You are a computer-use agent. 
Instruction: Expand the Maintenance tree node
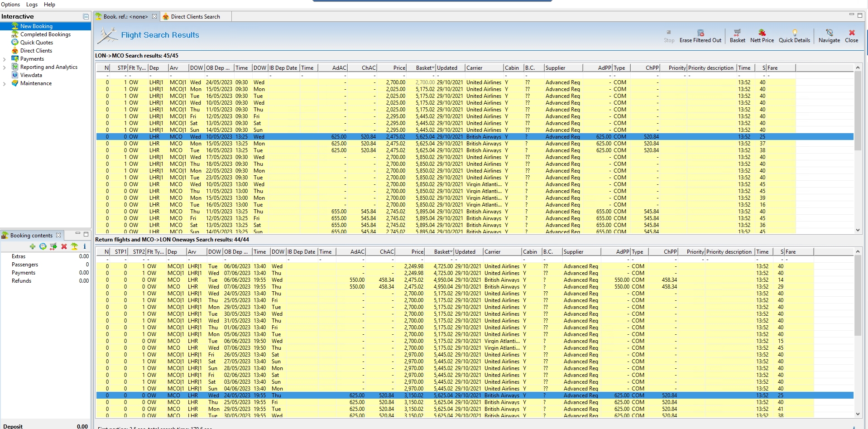[x=5, y=84]
